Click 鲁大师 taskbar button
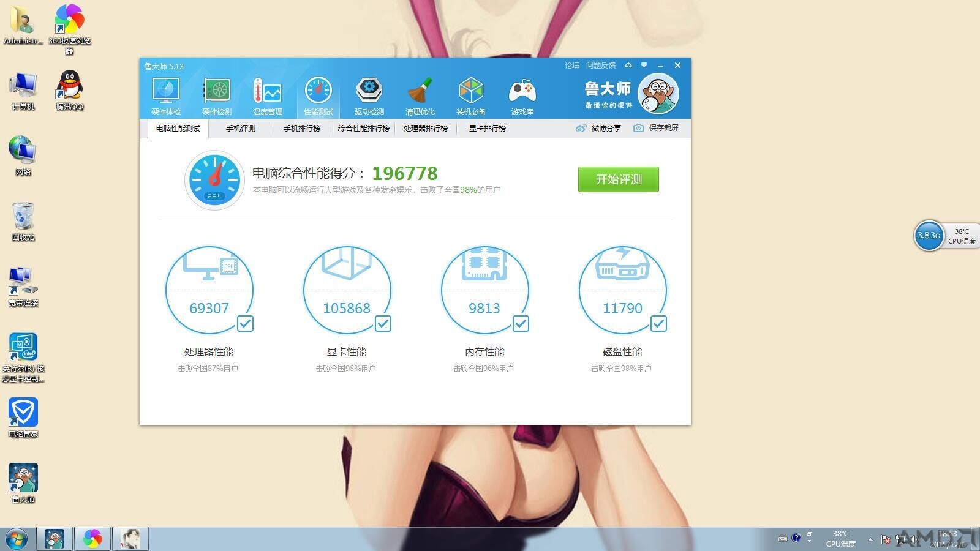The image size is (980, 551). click(55, 539)
